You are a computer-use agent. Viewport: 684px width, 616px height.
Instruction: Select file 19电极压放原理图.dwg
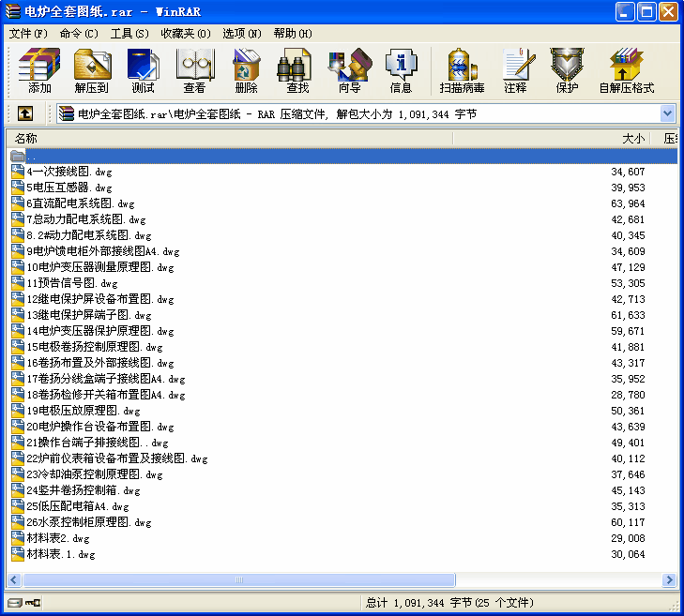pyautogui.click(x=84, y=411)
